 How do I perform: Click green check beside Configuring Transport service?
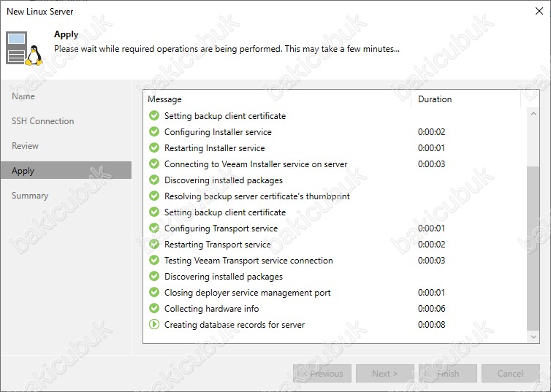154,228
